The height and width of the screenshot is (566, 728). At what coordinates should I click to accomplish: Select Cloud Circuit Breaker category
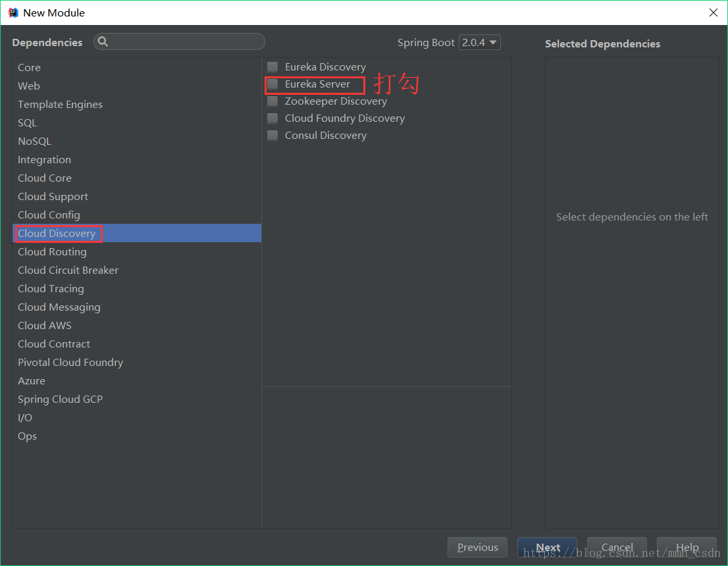pyautogui.click(x=137, y=270)
